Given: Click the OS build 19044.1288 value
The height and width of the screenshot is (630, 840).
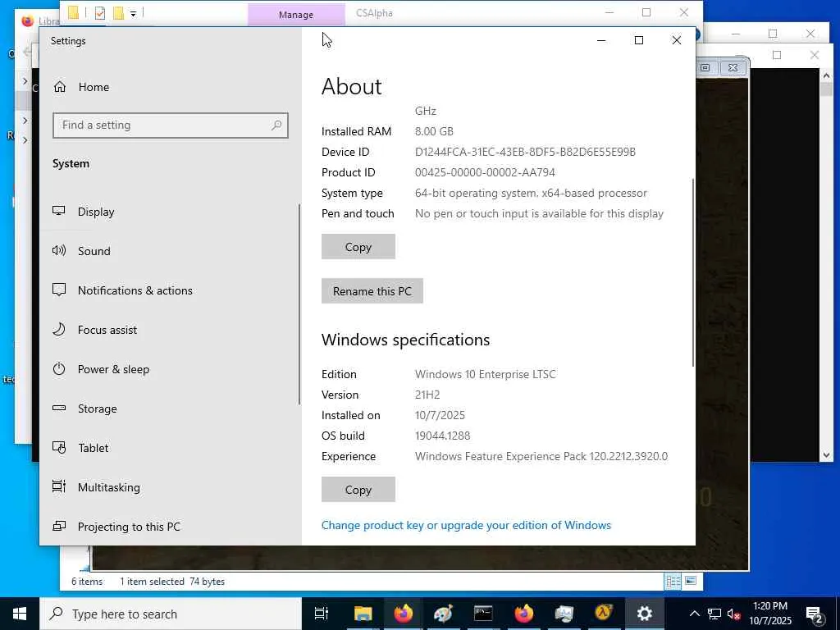Looking at the screenshot, I should pyautogui.click(x=442, y=436).
